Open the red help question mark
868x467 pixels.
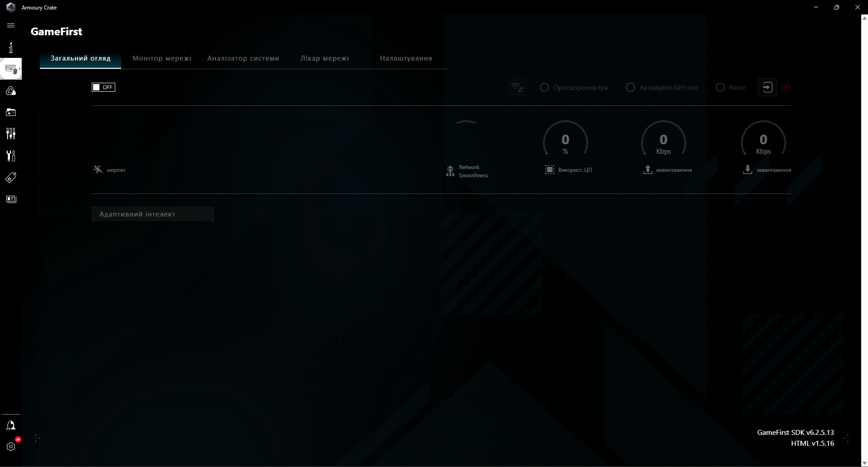(x=786, y=87)
